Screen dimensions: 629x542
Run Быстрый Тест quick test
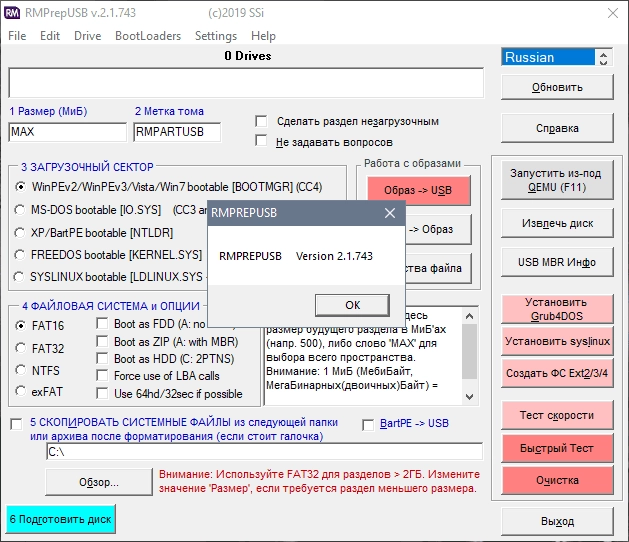point(557,448)
